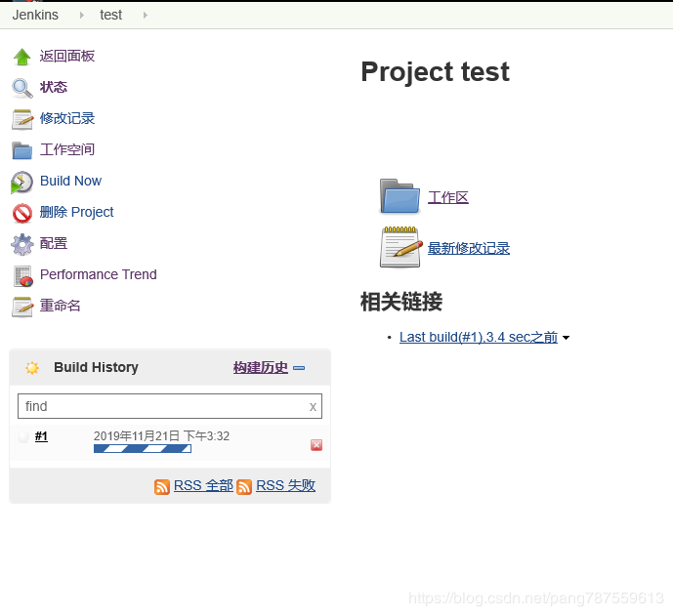Click the 相关链接 heading
Viewport: 673px width, 616px height.
click(x=401, y=301)
